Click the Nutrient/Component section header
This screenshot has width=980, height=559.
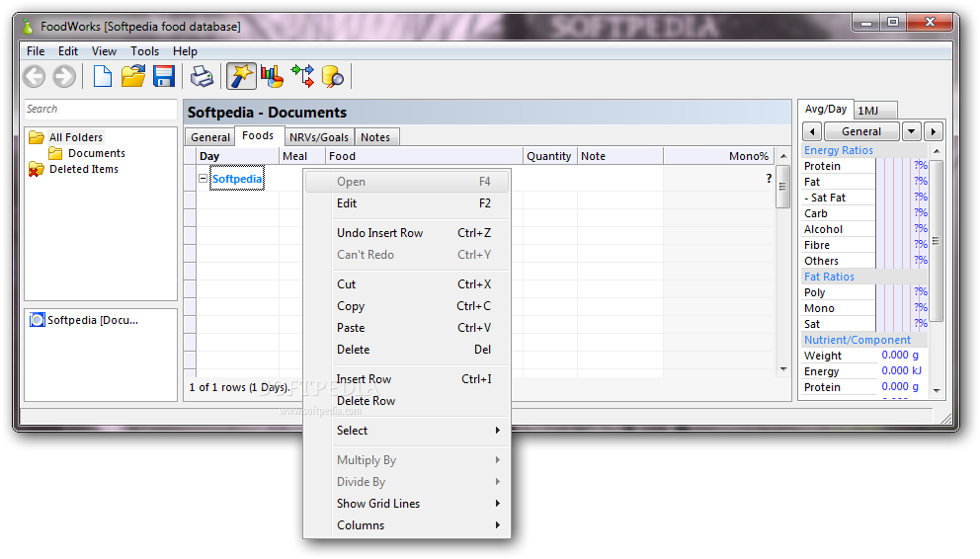pyautogui.click(x=864, y=340)
